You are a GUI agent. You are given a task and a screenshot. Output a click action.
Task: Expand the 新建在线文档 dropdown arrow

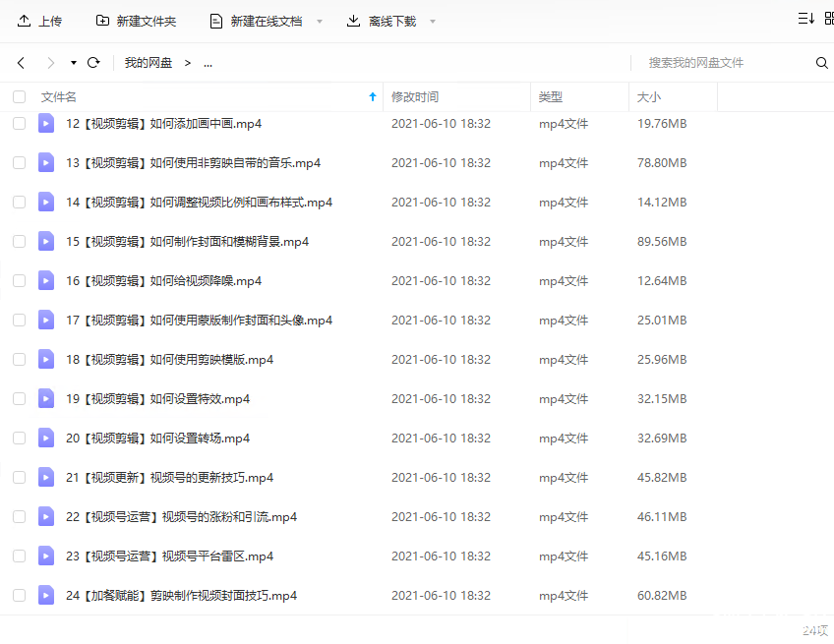click(x=320, y=22)
